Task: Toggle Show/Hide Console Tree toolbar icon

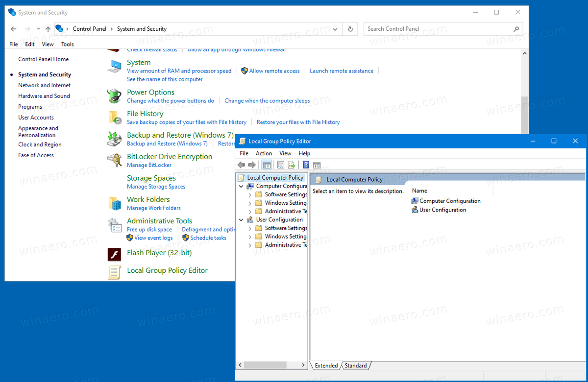Action: (x=267, y=165)
